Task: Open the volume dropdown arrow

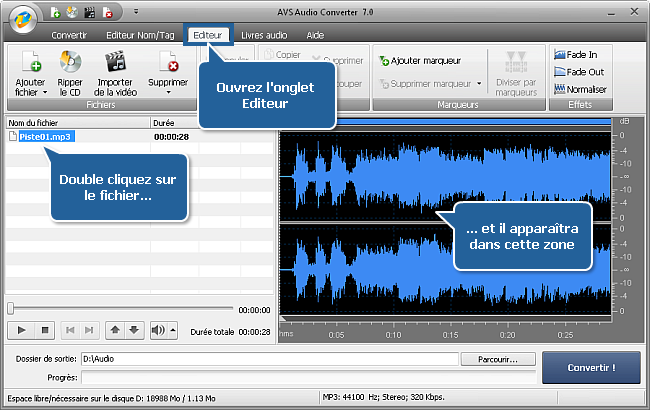Action: [172, 329]
